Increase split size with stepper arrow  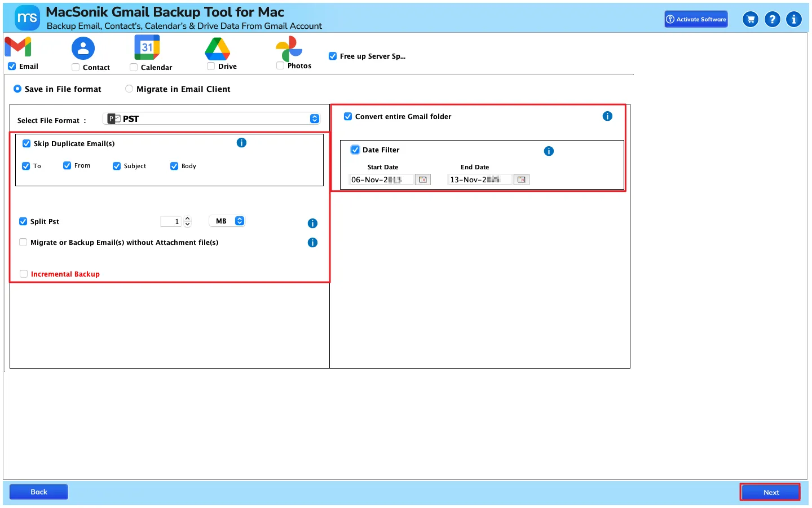188,218
